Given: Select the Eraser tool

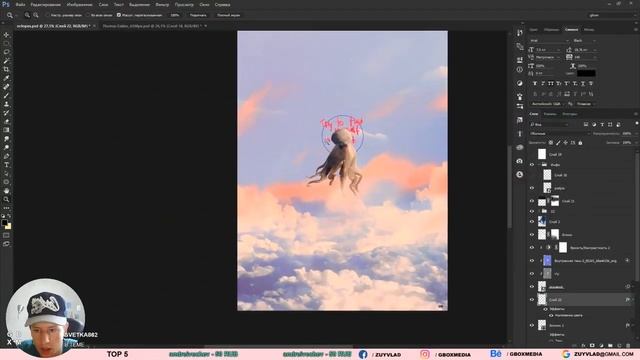Looking at the screenshot, I should [6, 121].
